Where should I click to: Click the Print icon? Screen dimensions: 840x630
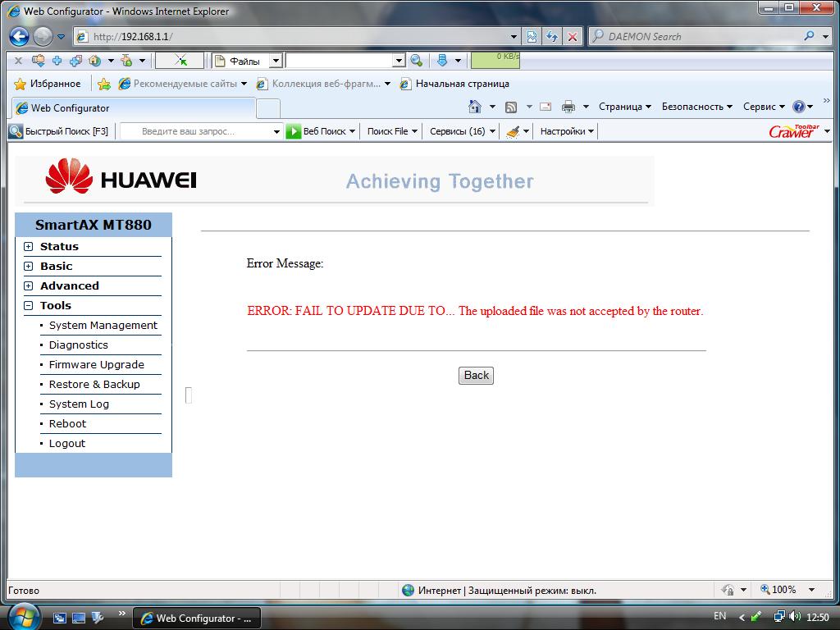tap(568, 107)
